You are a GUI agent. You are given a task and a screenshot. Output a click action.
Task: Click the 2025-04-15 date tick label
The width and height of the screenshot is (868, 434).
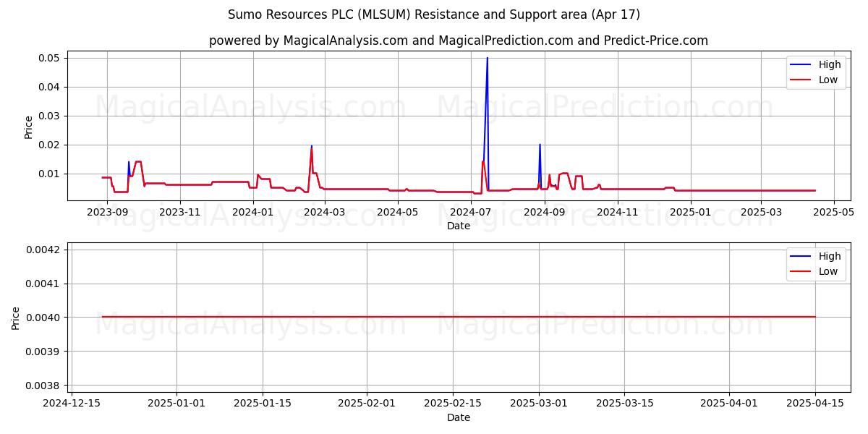(815, 404)
